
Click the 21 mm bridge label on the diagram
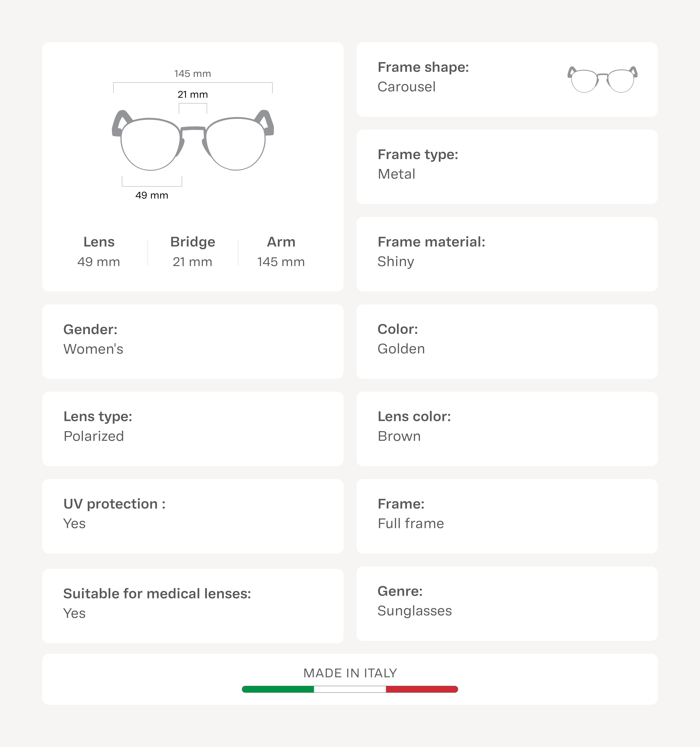coord(192,95)
